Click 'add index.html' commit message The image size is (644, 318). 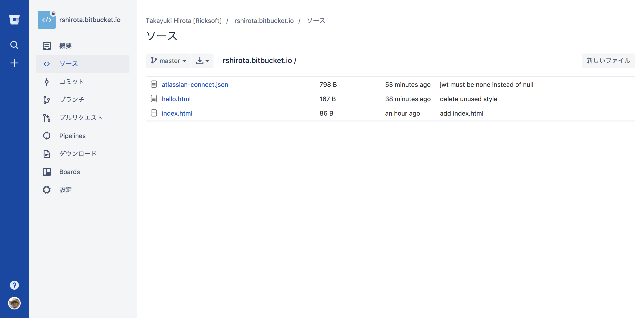462,113
